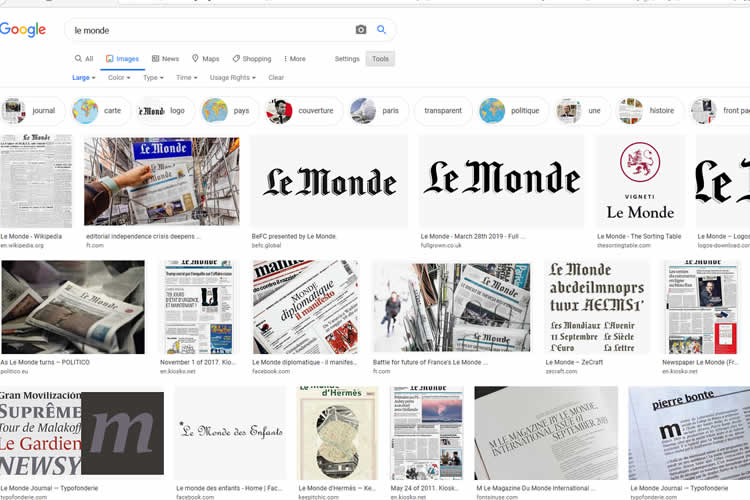Choose the 'histoire' suggestion chip
Screen dimensions: 750x500
pyautogui.click(x=649, y=111)
